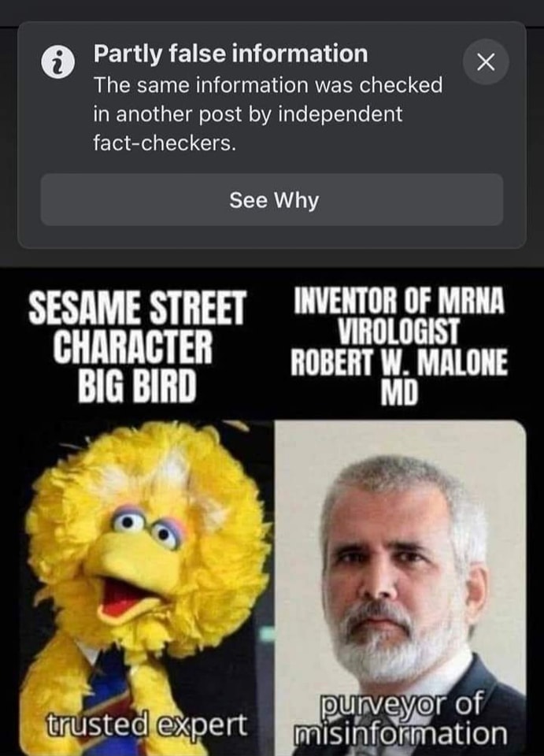Screen dimensions: 544x756
Task: Click the 'fact-checkers.' phrase in the notice
Action: pos(165,143)
